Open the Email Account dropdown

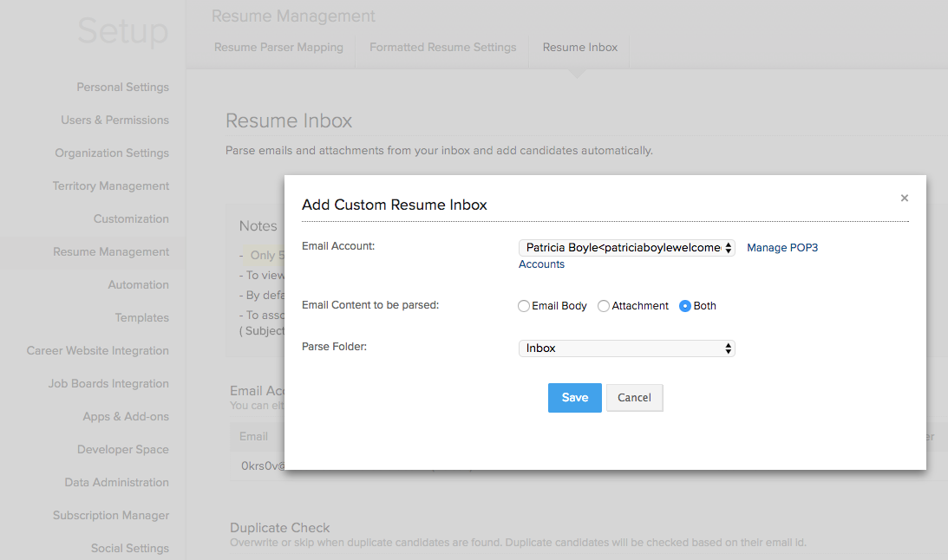click(x=626, y=248)
